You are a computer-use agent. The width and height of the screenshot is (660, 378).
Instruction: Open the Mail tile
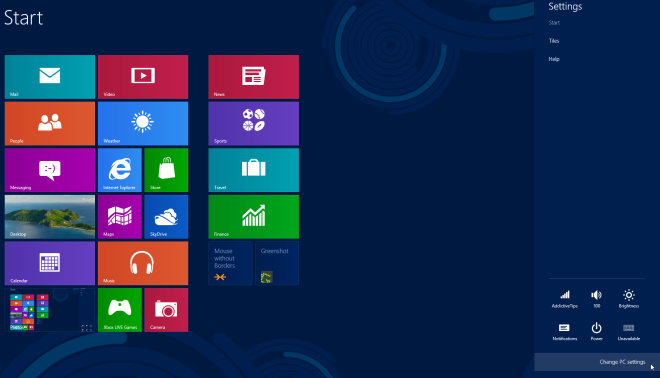point(50,77)
